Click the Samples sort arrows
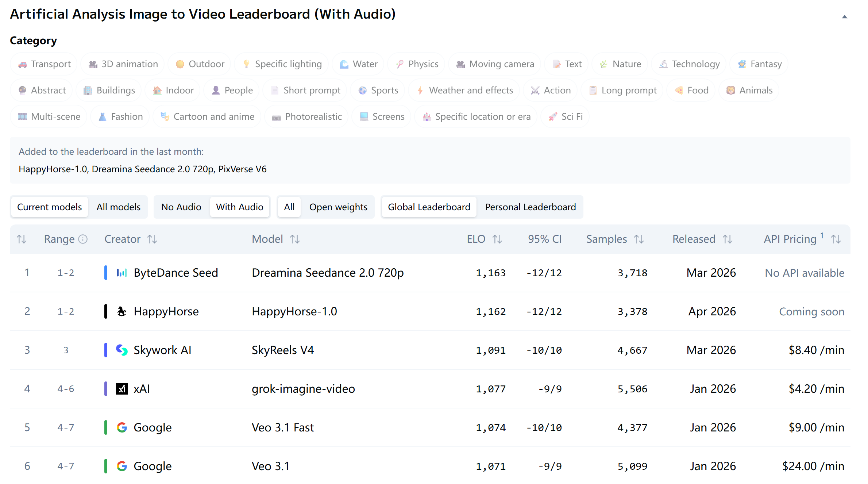868x484 pixels. [x=639, y=239]
